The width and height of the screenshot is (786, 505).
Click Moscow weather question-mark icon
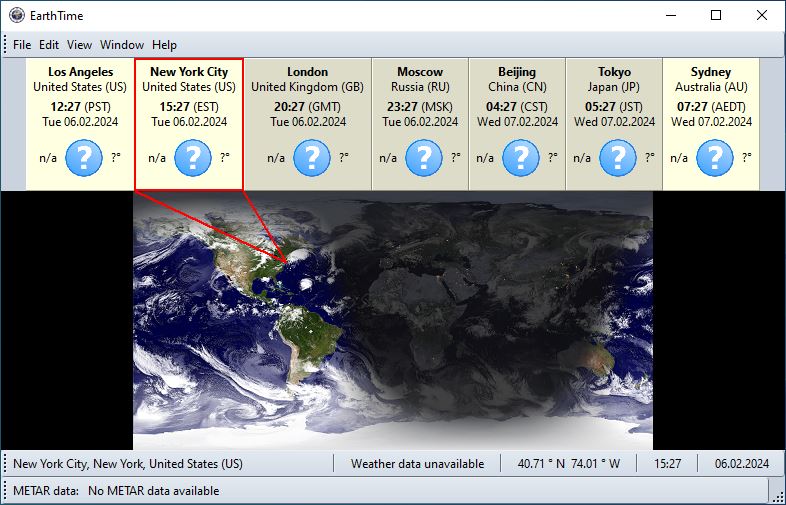click(x=424, y=158)
